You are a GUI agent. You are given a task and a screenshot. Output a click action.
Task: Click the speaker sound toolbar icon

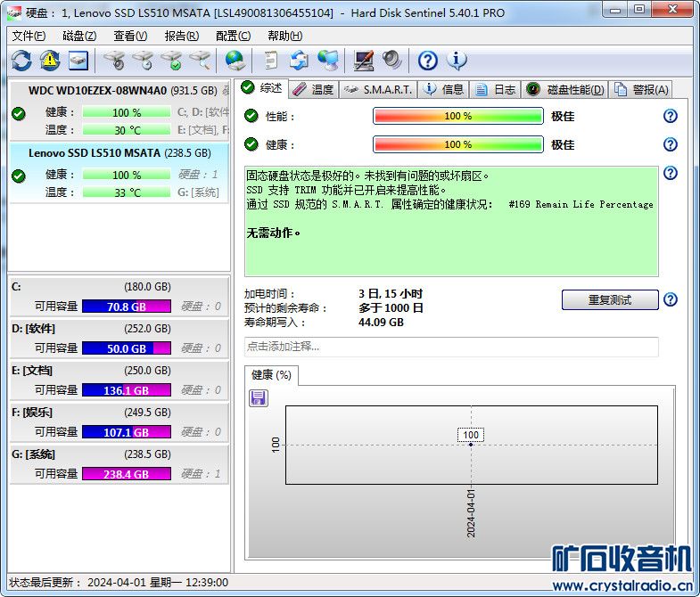(x=391, y=61)
